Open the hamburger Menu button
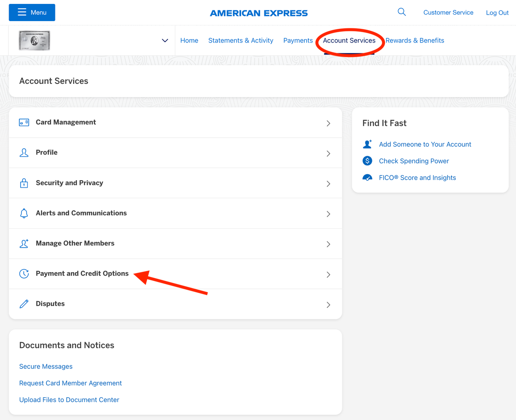 [x=31, y=12]
